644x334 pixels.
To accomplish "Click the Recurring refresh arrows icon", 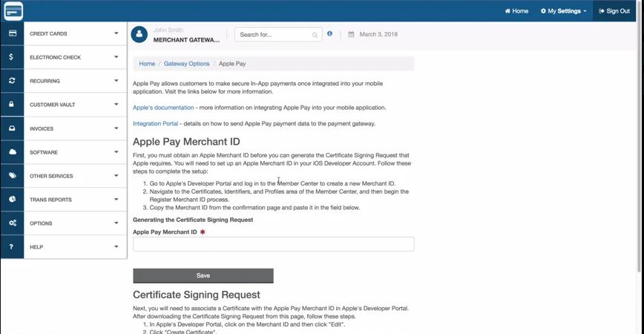I will [x=12, y=81].
